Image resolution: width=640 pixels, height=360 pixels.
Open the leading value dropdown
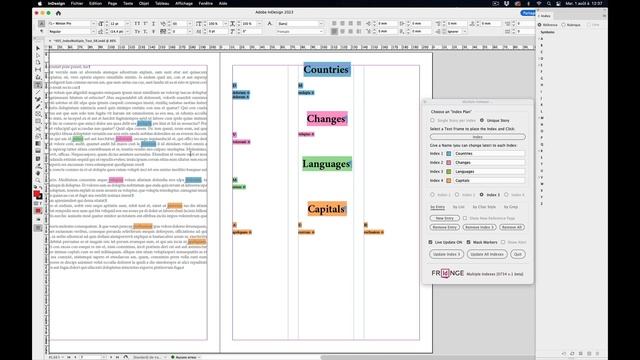128,31
